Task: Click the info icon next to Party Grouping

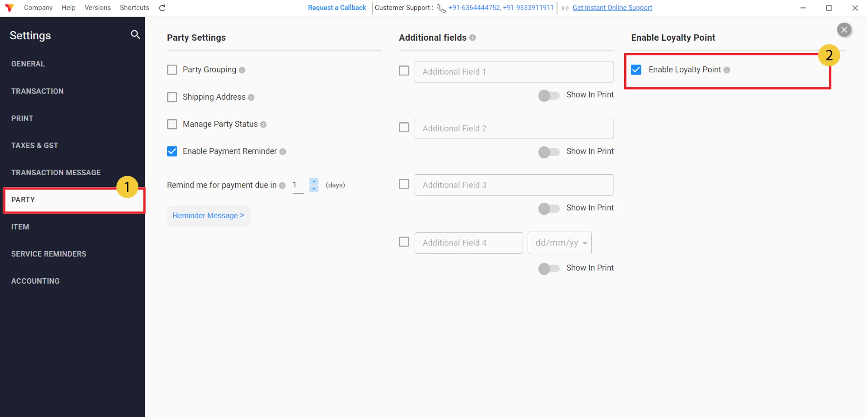Action: click(x=242, y=70)
